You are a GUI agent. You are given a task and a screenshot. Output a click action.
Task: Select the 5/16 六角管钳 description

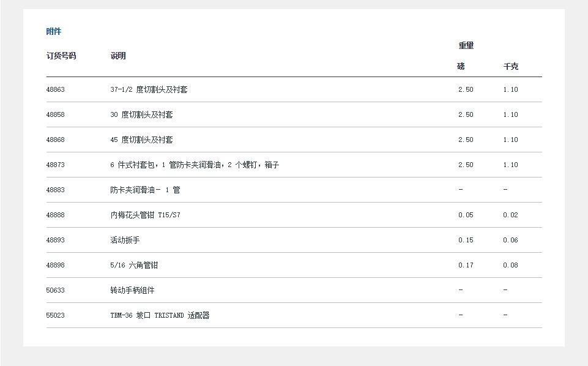click(134, 265)
